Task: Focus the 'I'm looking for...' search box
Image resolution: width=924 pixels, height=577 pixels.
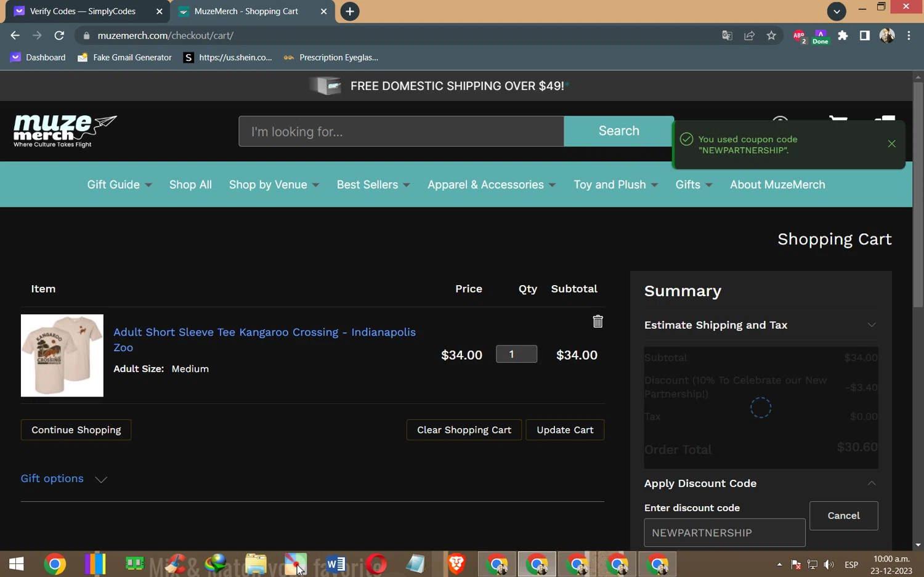Action: coord(401,131)
